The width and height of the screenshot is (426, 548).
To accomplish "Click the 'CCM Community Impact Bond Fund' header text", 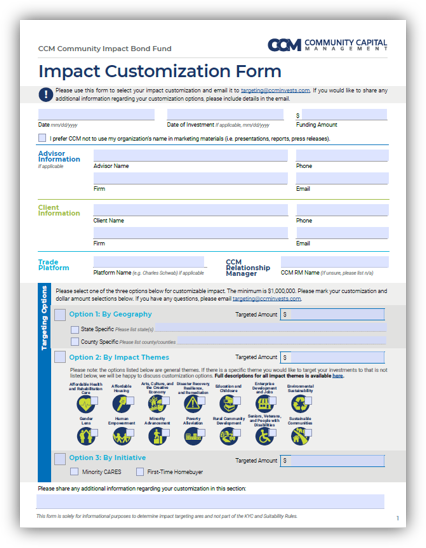I will (x=104, y=49).
